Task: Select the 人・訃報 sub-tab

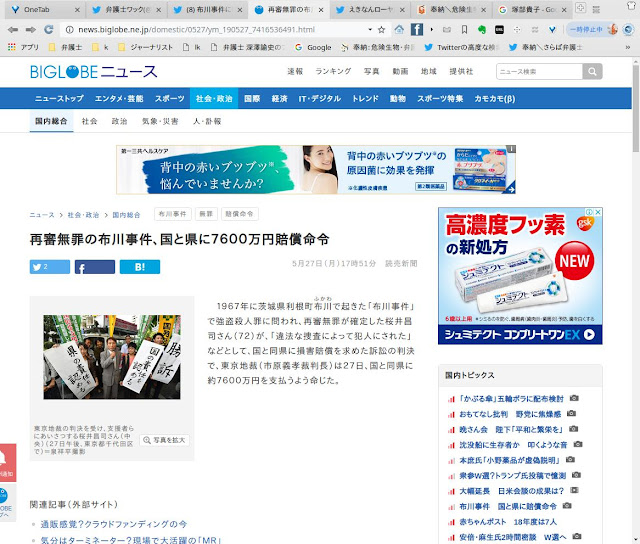Action: pyautogui.click(x=207, y=121)
